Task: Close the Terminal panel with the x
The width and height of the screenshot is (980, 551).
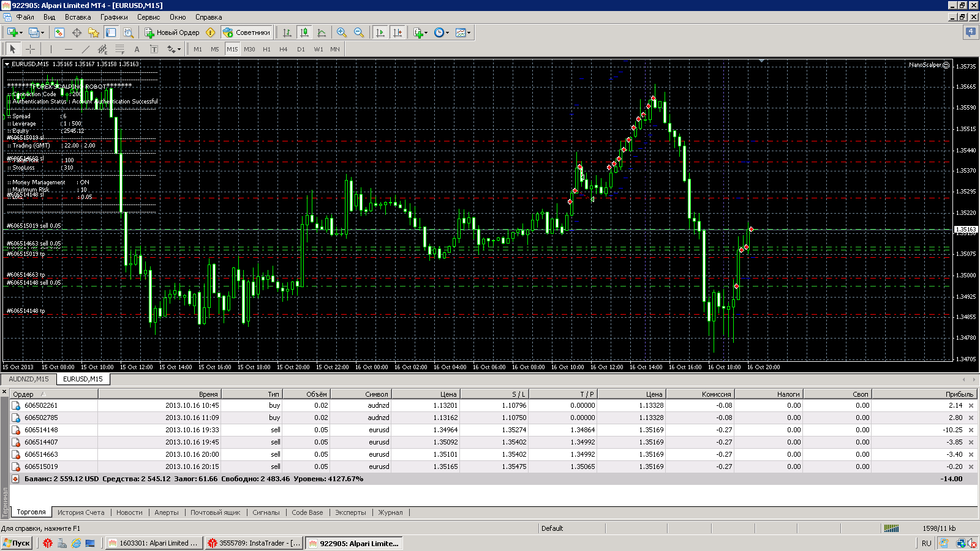Action: point(4,391)
